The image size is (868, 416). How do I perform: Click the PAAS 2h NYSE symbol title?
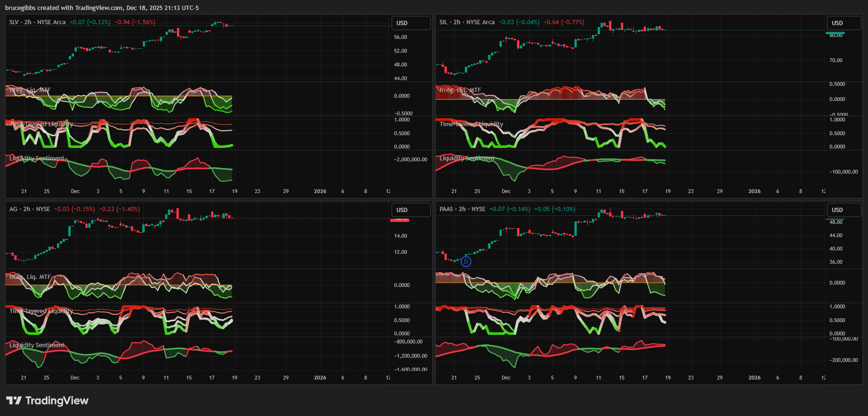(462, 209)
